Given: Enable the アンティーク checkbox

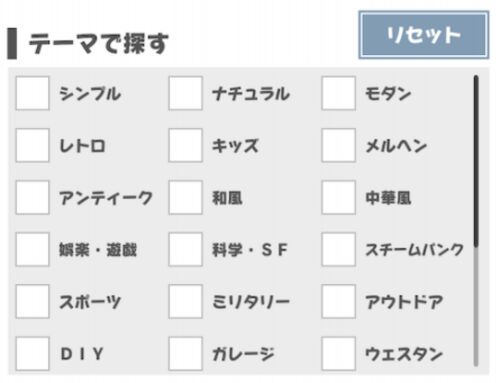Looking at the screenshot, I should coord(32,197).
